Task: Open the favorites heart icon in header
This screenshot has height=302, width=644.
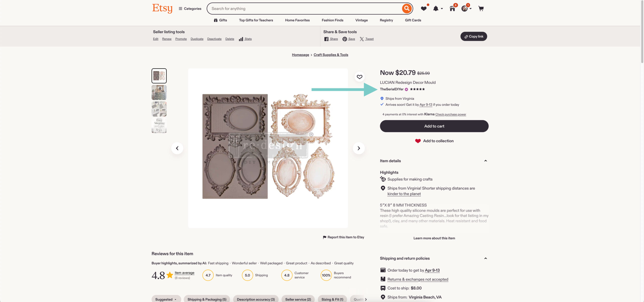Action: point(424,9)
